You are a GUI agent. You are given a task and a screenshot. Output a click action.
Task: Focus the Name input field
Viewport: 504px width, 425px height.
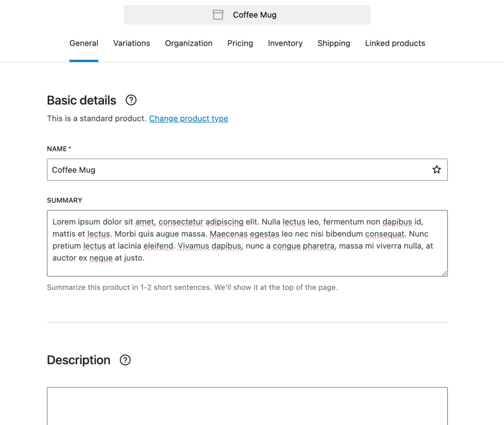tap(237, 170)
